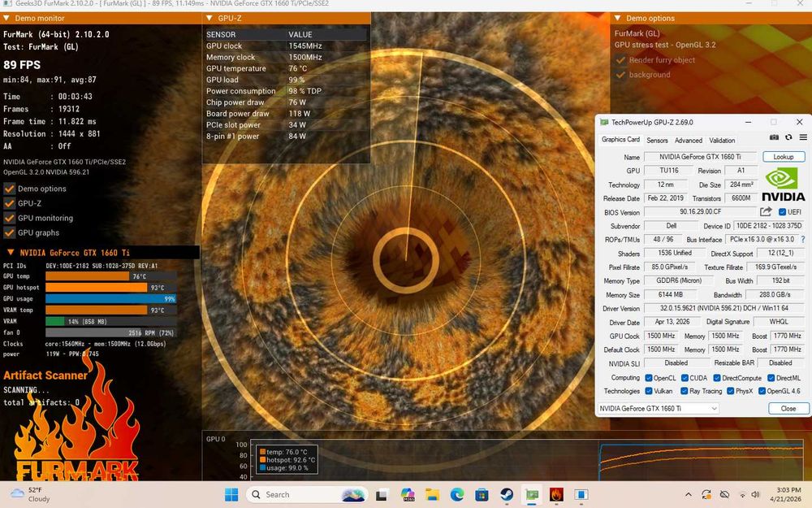
Task: Click the BIOS share/export arrow icon
Action: [x=766, y=211]
